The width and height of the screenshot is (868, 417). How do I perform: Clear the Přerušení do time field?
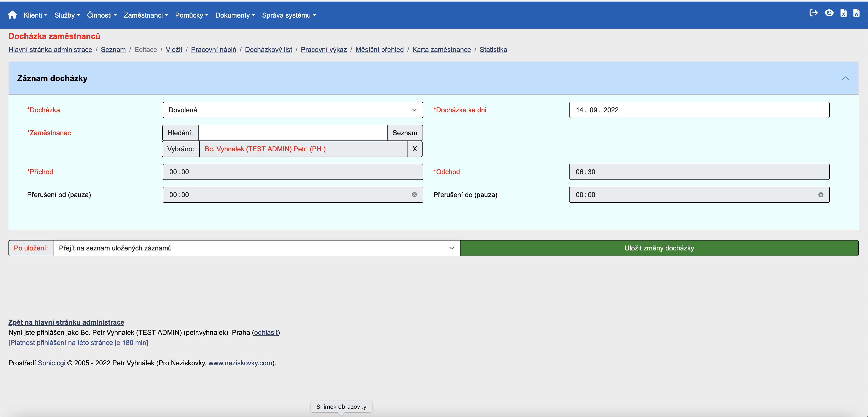coord(821,195)
